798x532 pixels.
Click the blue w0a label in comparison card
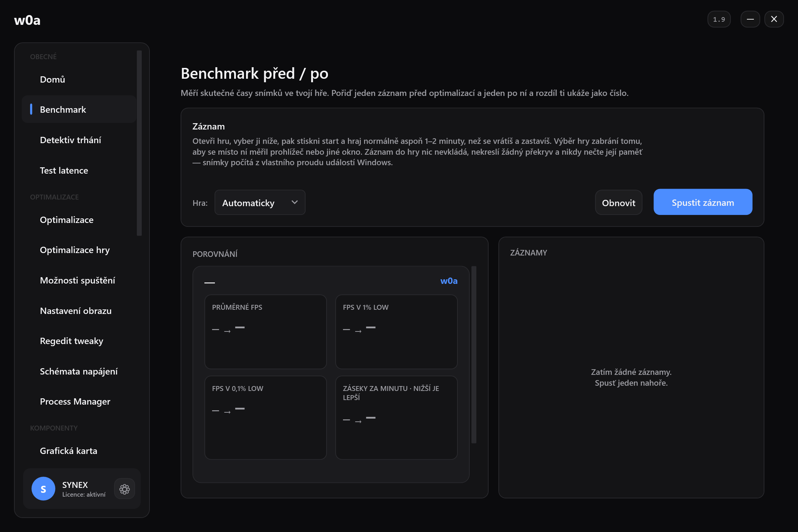[449, 281]
